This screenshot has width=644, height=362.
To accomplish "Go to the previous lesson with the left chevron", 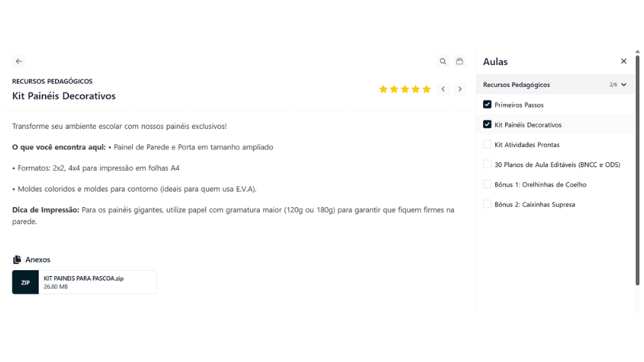I will pyautogui.click(x=443, y=89).
